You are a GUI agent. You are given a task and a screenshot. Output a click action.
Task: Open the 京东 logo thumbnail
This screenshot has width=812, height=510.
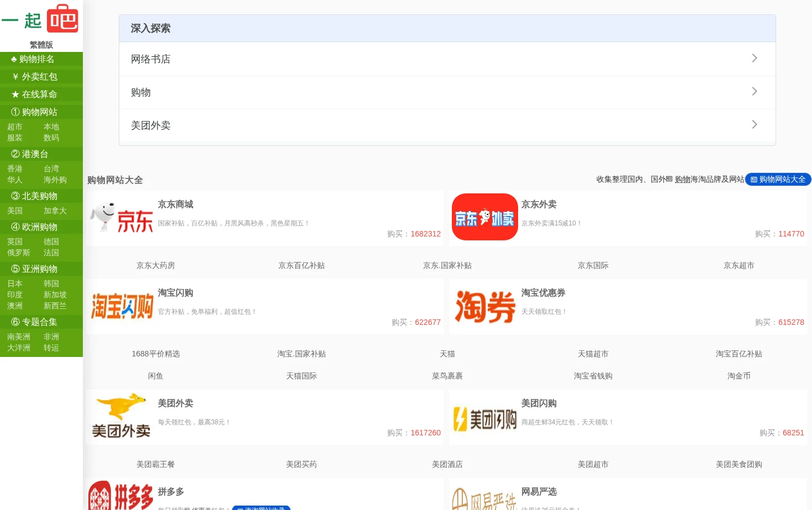[122, 217]
